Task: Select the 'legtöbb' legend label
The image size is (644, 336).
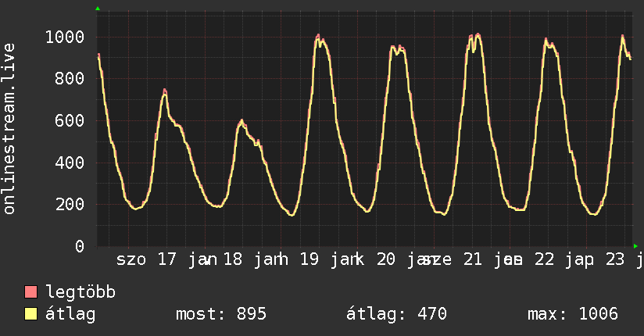Action: pos(80,292)
